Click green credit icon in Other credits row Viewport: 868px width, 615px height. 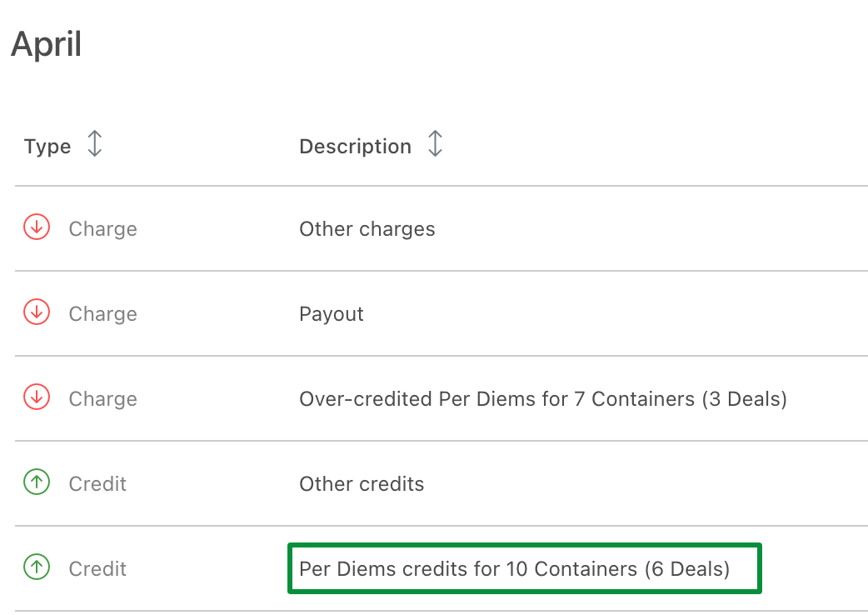pos(37,482)
